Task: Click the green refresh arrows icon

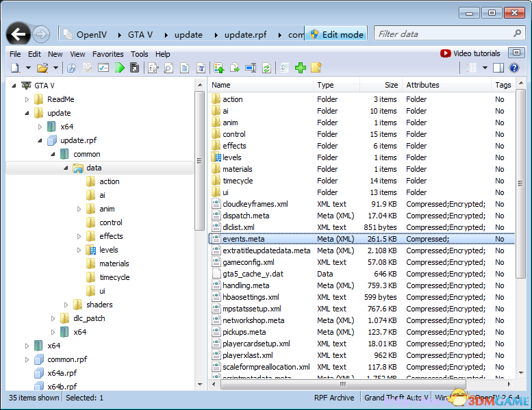Action: coord(266,68)
